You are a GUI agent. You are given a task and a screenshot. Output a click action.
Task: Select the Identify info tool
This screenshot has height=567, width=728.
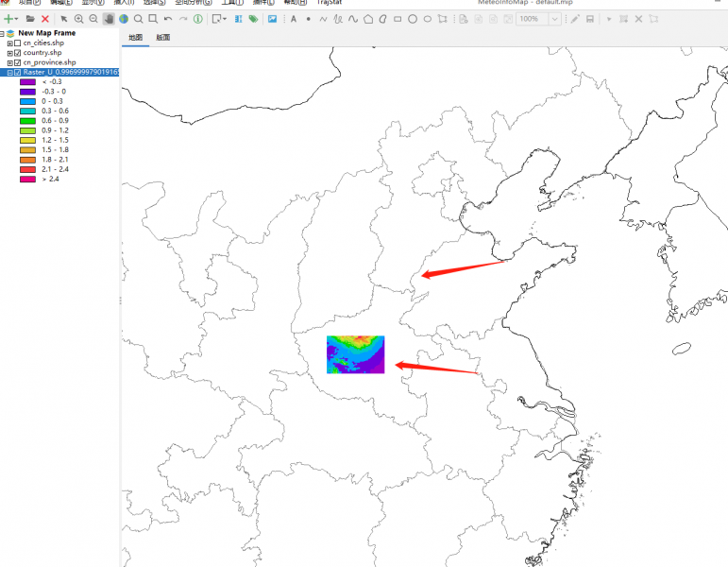pyautogui.click(x=198, y=19)
